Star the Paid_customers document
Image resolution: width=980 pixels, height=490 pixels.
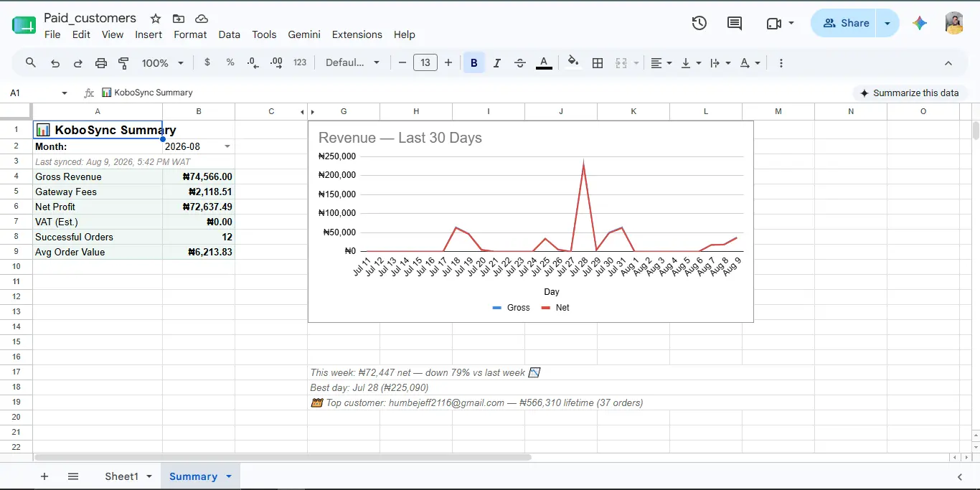(156, 19)
